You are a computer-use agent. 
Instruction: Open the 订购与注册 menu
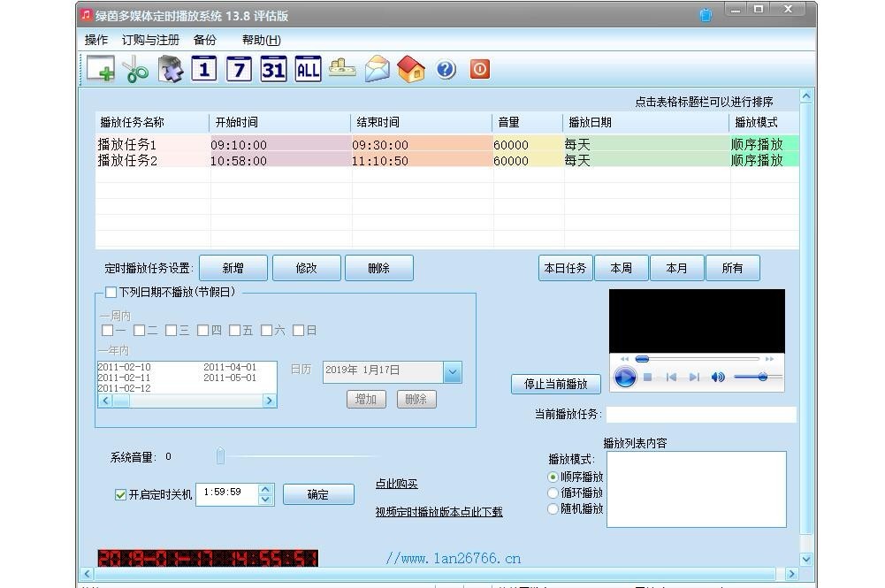tap(150, 40)
